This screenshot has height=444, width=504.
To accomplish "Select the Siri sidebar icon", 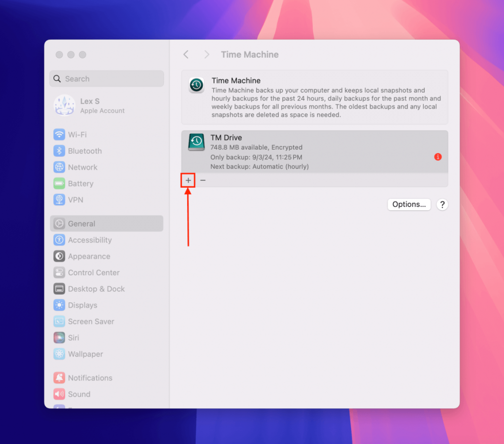I will (x=59, y=338).
